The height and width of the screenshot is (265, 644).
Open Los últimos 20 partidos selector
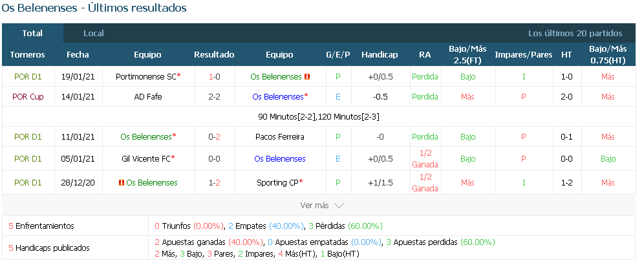pyautogui.click(x=575, y=33)
